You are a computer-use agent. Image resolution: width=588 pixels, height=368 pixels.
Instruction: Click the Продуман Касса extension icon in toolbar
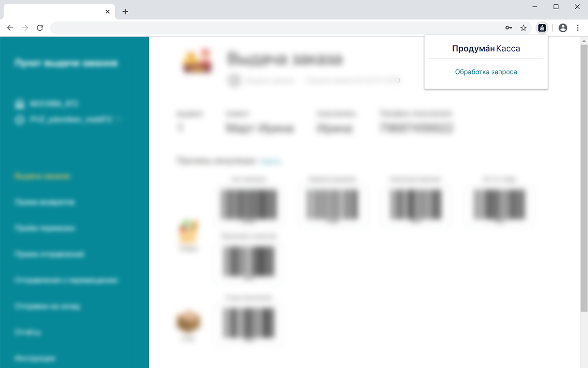point(542,28)
